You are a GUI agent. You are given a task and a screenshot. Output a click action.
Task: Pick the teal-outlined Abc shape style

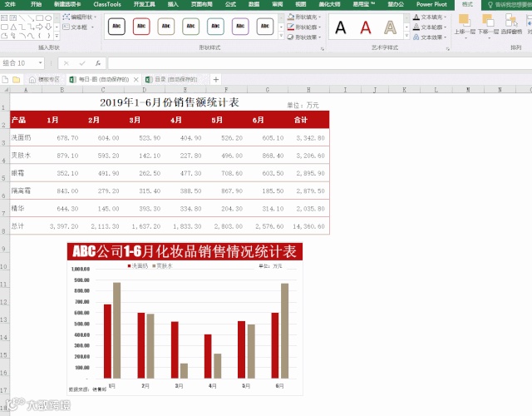pos(216,27)
